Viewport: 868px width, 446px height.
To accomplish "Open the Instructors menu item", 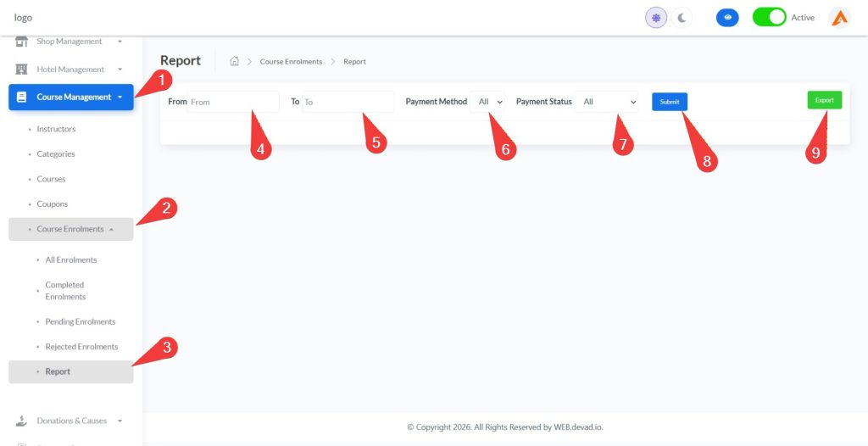I will pos(56,129).
